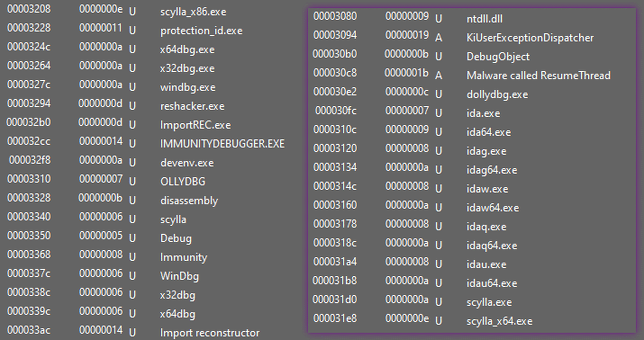
Task: Click the idag.exe string
Action: point(486,151)
